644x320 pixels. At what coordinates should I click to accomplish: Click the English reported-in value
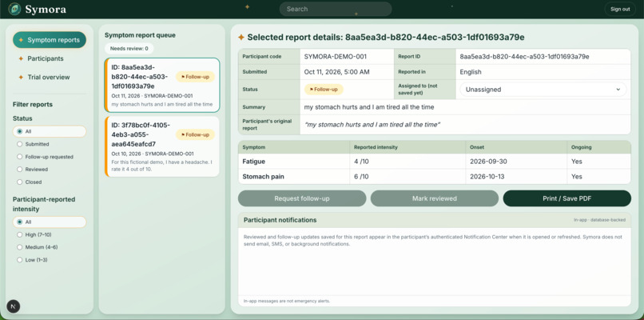pyautogui.click(x=471, y=72)
